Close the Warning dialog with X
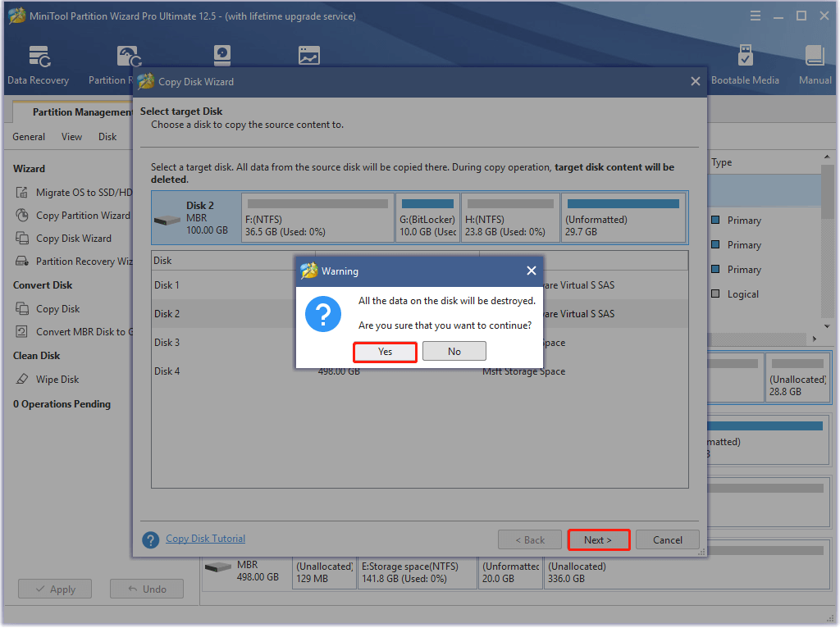This screenshot has width=840, height=628. pyautogui.click(x=531, y=271)
